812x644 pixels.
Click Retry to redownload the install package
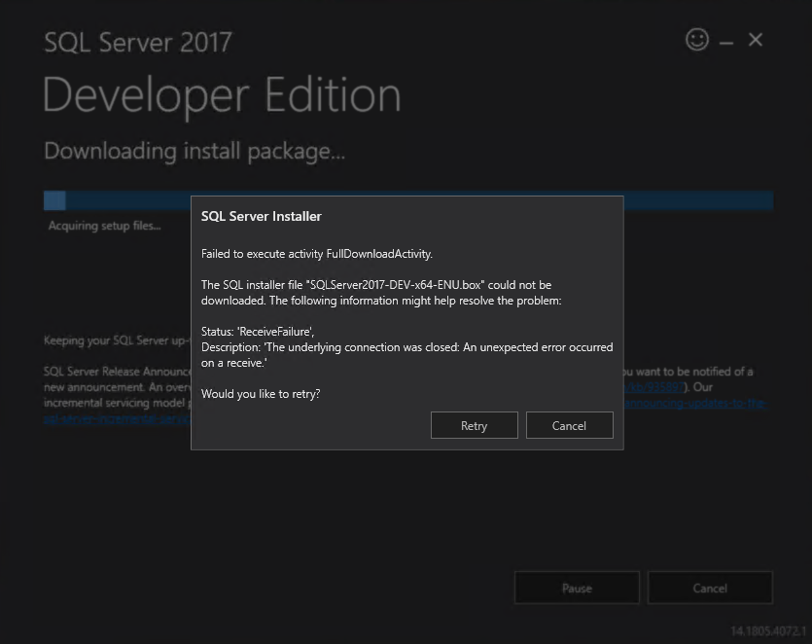click(474, 425)
